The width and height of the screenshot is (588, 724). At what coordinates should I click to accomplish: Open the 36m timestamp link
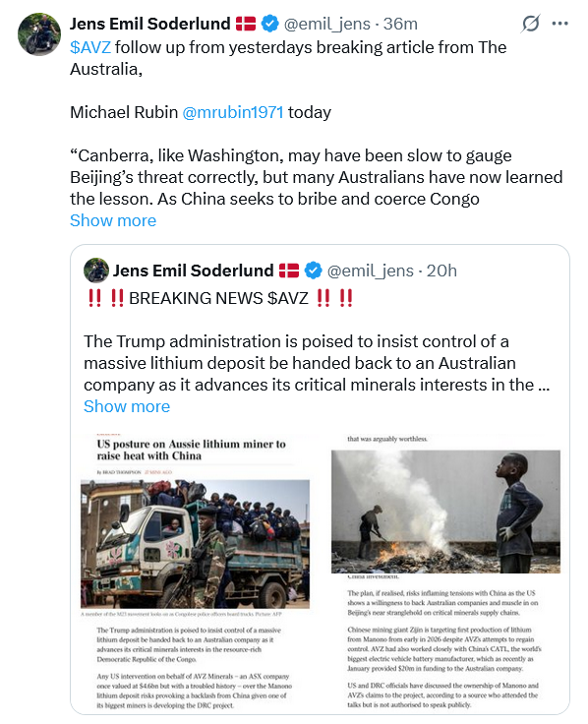click(x=400, y=24)
